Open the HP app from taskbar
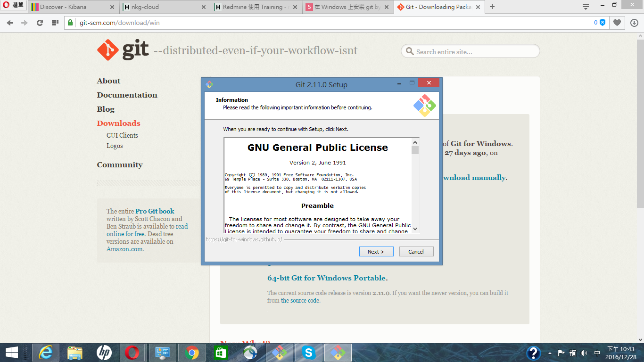The image size is (644, 362). point(104,353)
